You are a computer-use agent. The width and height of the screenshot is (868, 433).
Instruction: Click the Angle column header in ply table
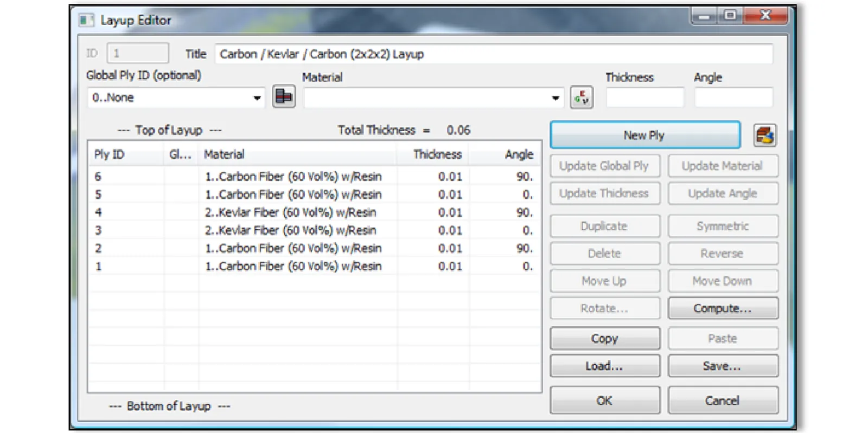504,154
